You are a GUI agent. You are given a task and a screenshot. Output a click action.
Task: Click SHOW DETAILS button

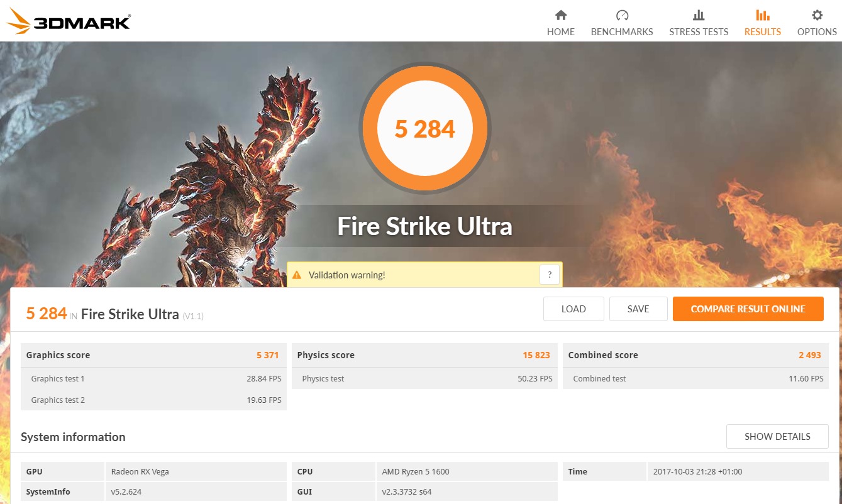pyautogui.click(x=777, y=436)
